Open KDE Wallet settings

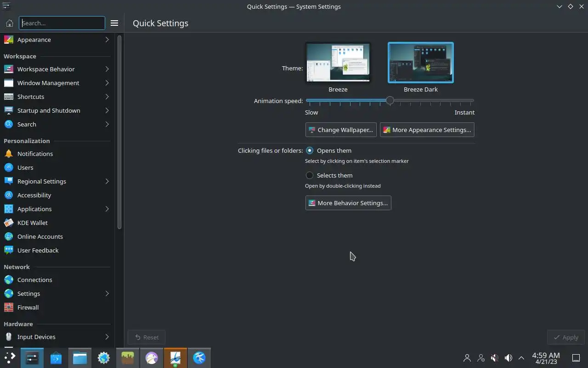point(57,223)
